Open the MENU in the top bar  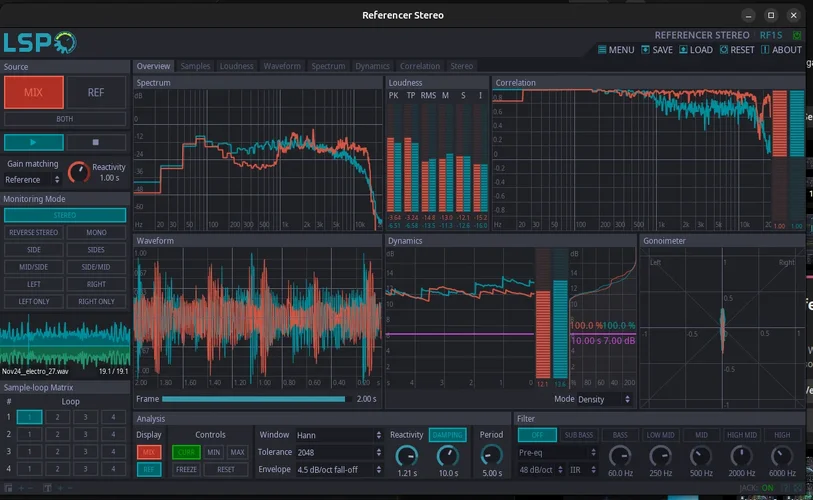pyautogui.click(x=615, y=50)
